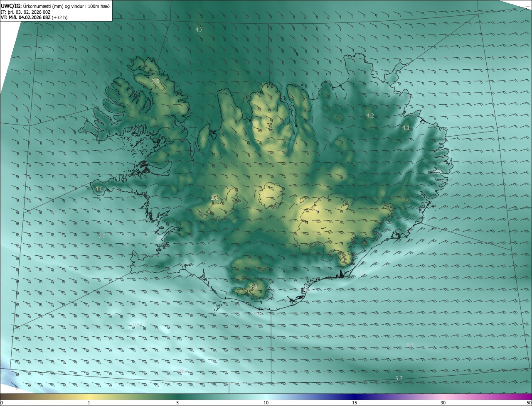The image size is (532, 406).
Task: Click the 2.1 value label on the map
Action: 214,198
